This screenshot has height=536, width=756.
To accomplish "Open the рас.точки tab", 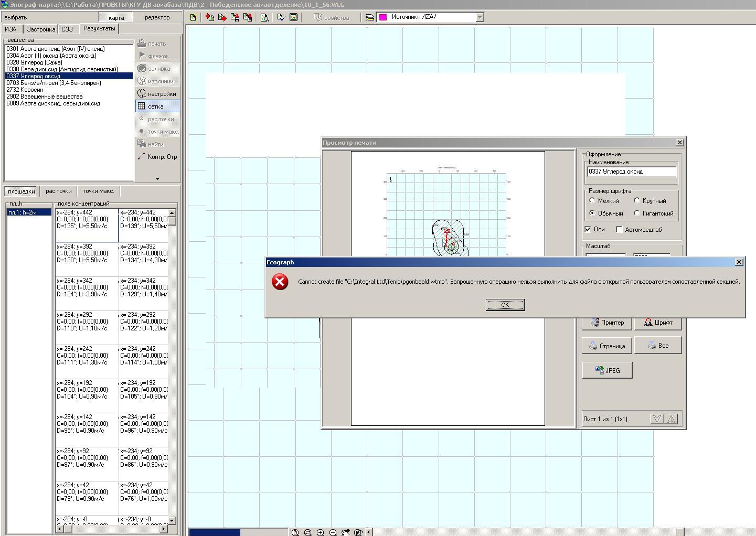I will (58, 191).
